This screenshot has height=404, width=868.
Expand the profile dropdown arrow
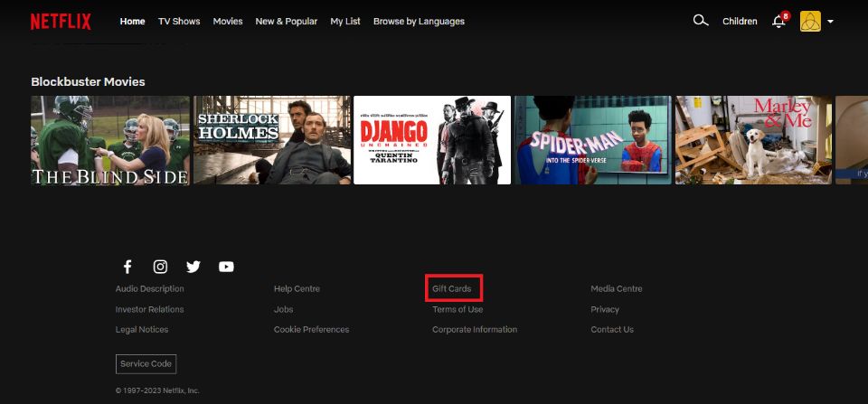tap(830, 22)
